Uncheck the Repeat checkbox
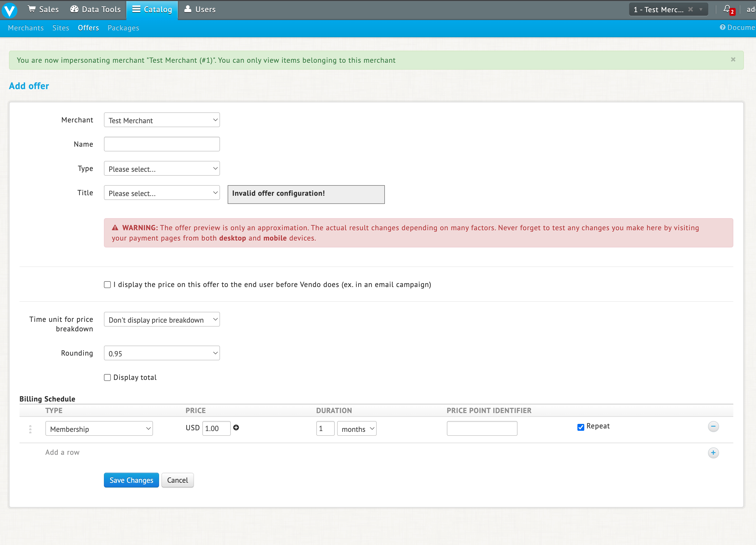Screen dimensions: 756x545 (x=581, y=427)
